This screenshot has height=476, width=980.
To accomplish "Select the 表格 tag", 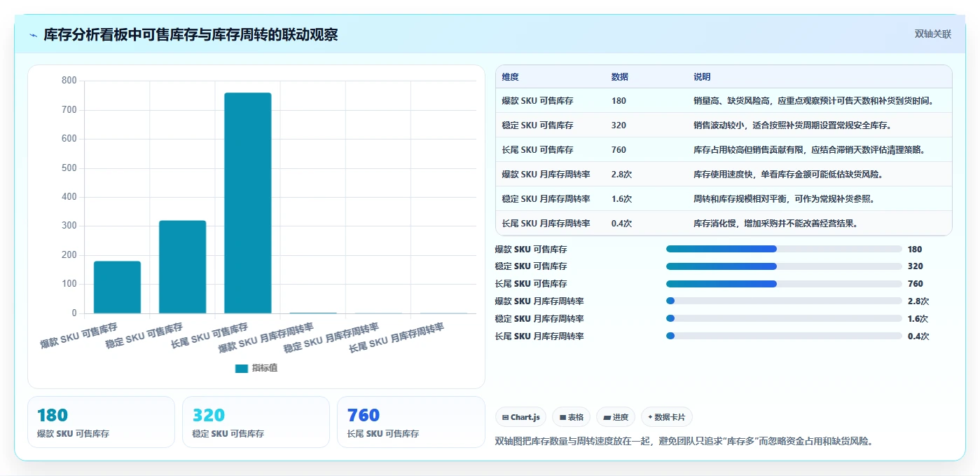I will click(x=572, y=417).
